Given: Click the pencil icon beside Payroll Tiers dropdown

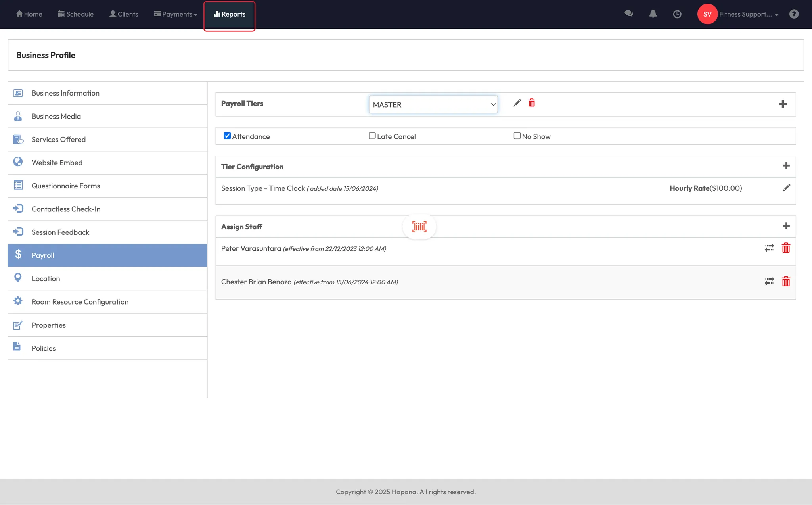Looking at the screenshot, I should click(x=517, y=103).
